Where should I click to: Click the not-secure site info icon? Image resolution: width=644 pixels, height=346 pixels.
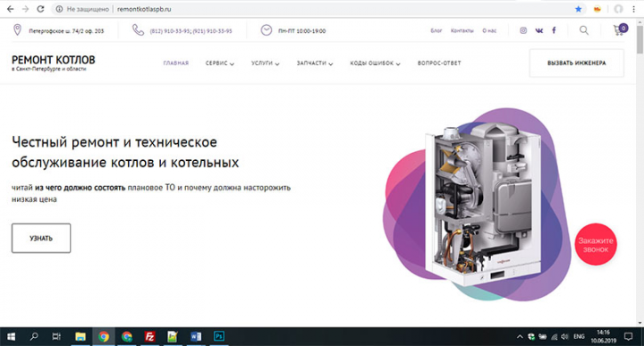pyautogui.click(x=59, y=9)
